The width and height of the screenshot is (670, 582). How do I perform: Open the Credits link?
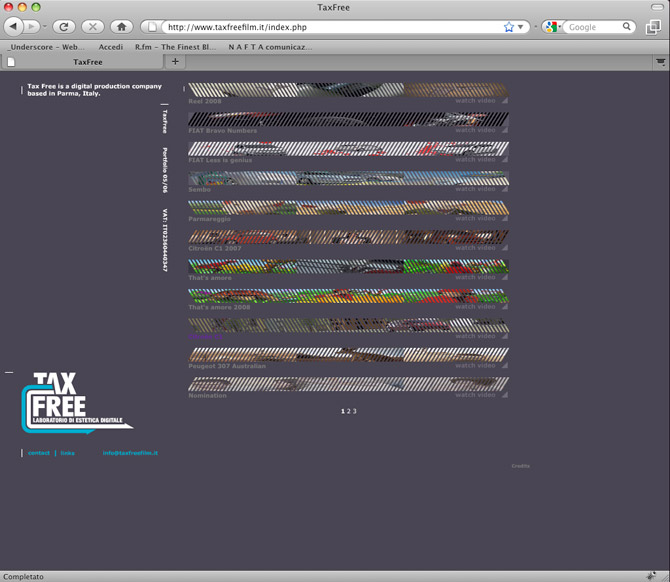point(520,466)
